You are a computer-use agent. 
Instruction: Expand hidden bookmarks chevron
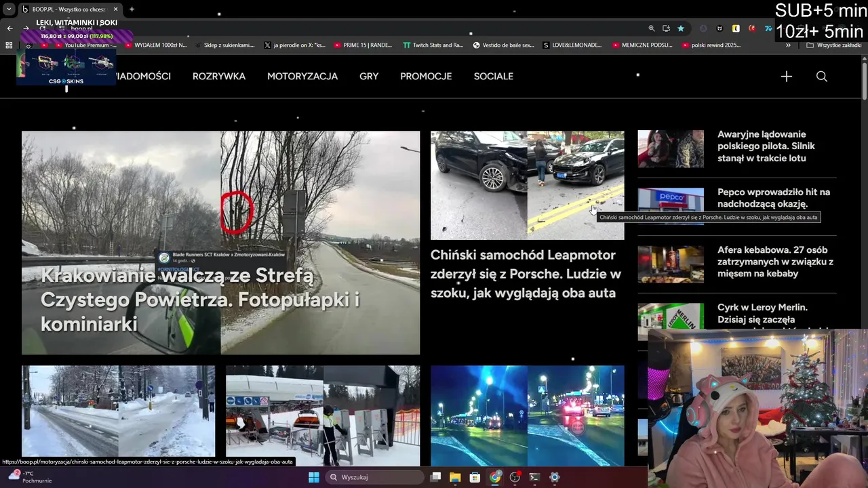(x=788, y=45)
